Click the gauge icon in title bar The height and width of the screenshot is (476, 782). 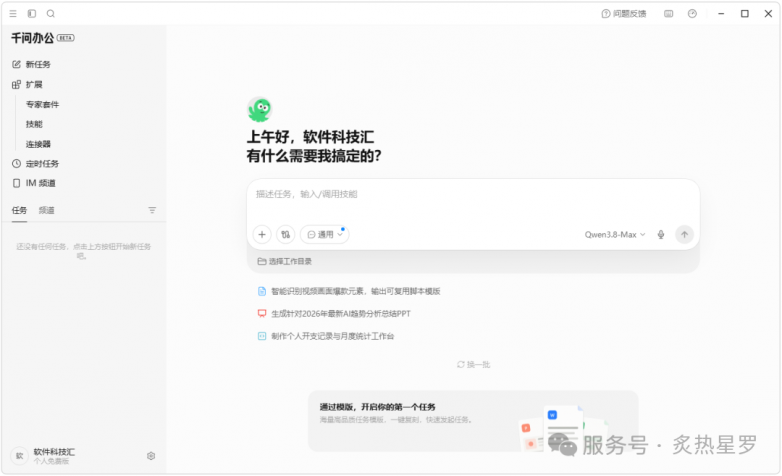point(692,14)
